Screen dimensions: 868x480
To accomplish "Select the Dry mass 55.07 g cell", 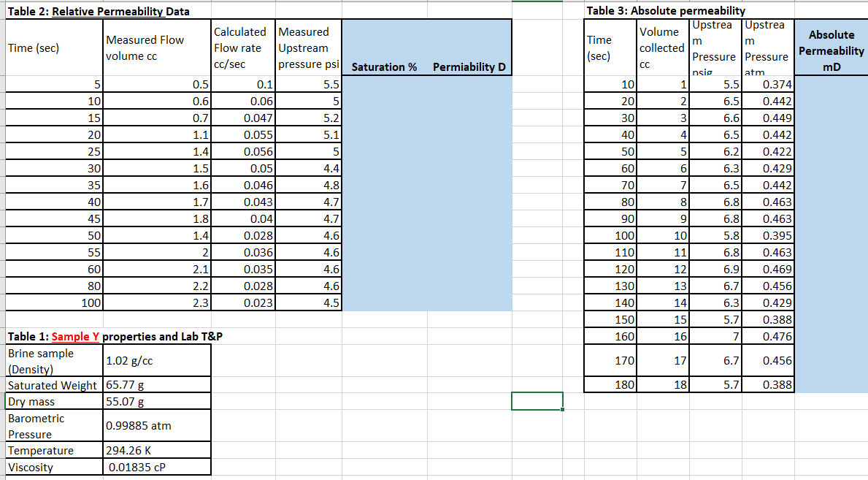I will (x=155, y=400).
